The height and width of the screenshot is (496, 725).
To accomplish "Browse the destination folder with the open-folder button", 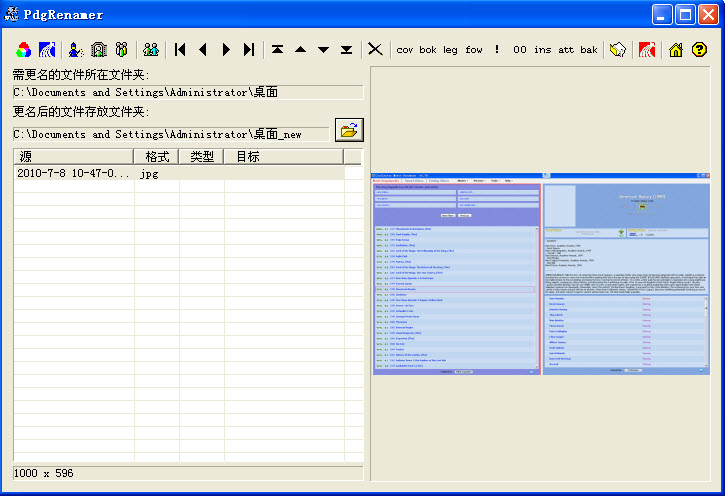I will click(x=349, y=130).
